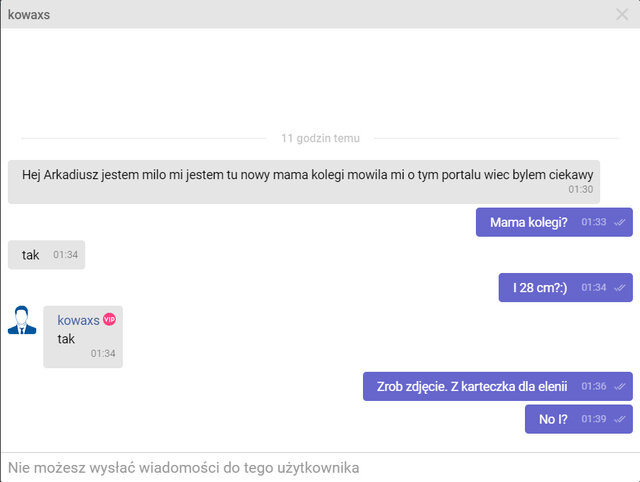640x482 pixels.
Task: Open the kowaxs profile via username link
Action: (x=78, y=320)
